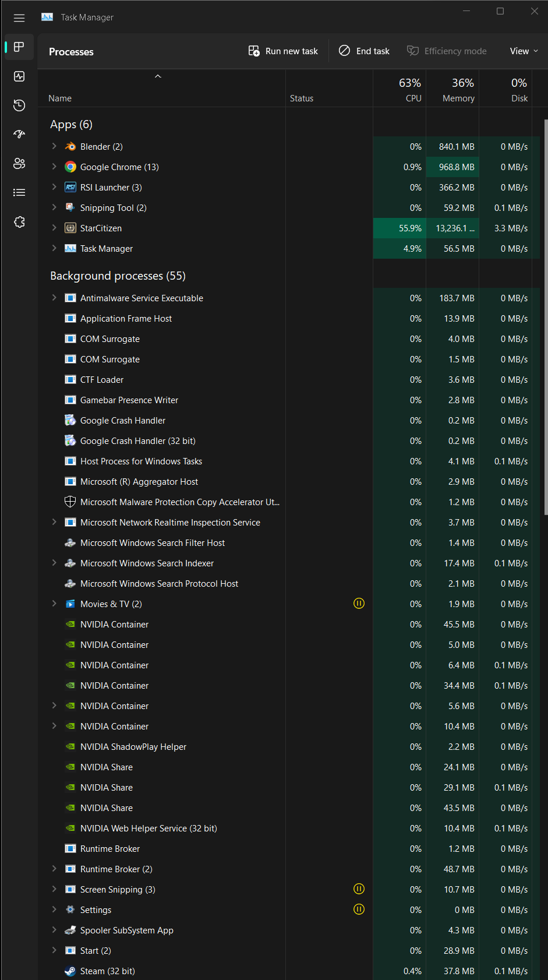Click the Efficiency mode button
This screenshot has width=548, height=980.
(447, 51)
